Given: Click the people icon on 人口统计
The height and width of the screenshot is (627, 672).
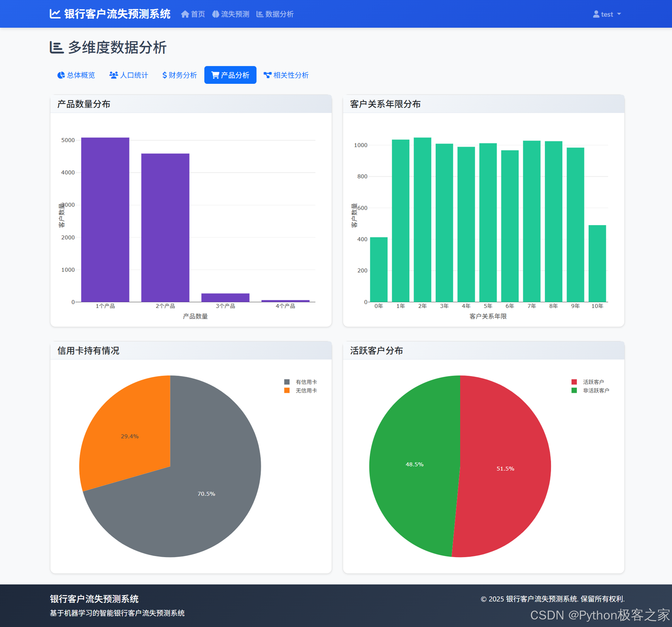Looking at the screenshot, I should (113, 75).
